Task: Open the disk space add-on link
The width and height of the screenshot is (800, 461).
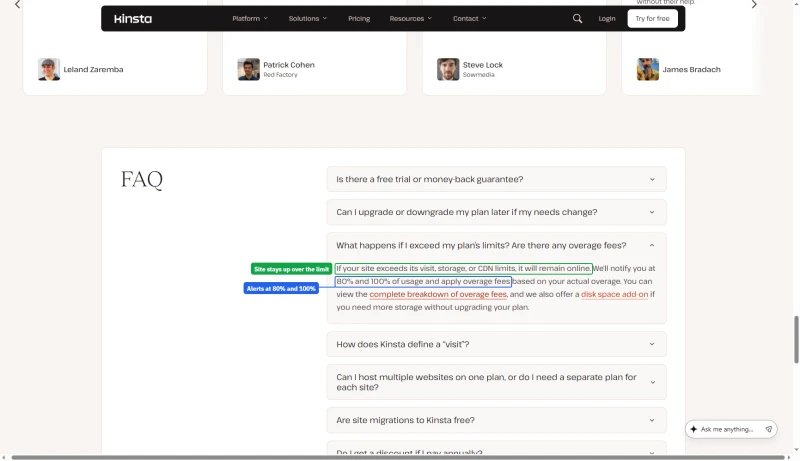Action: coord(614,294)
